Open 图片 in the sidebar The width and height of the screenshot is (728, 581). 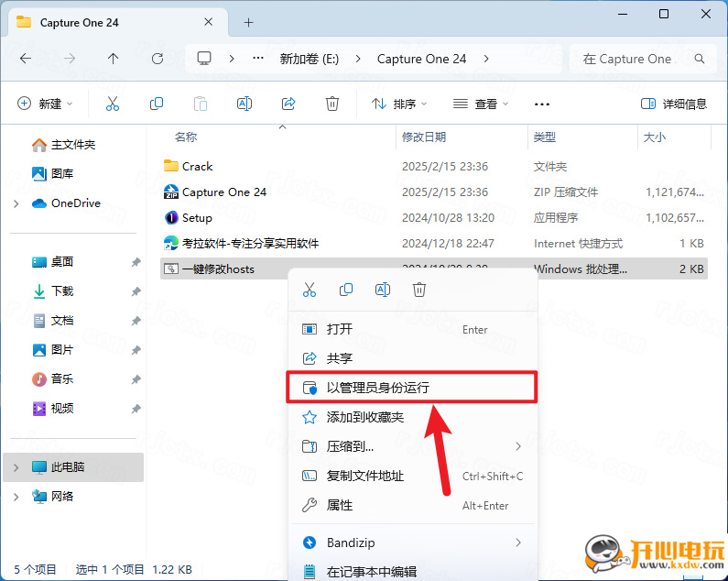(x=52, y=350)
